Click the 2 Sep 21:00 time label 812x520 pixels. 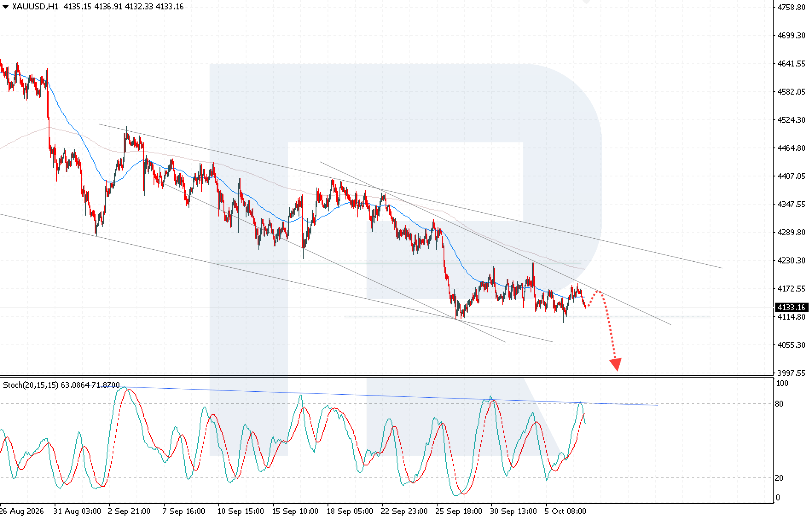click(x=129, y=511)
